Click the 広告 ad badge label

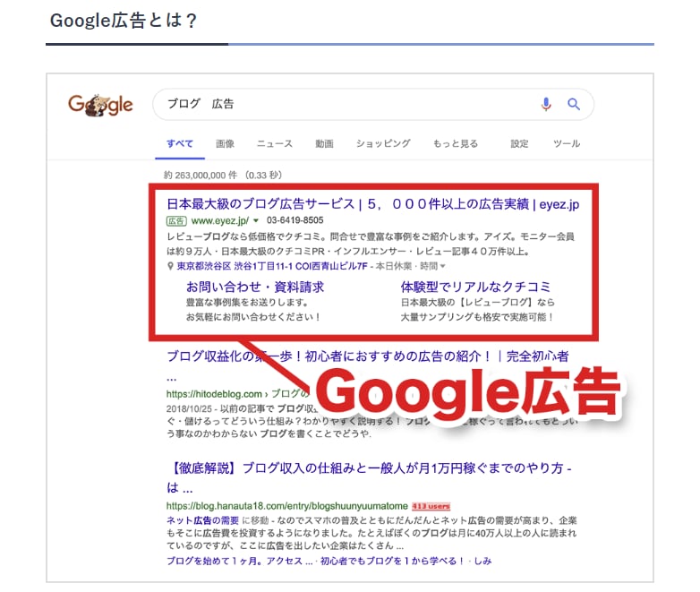[x=175, y=220]
